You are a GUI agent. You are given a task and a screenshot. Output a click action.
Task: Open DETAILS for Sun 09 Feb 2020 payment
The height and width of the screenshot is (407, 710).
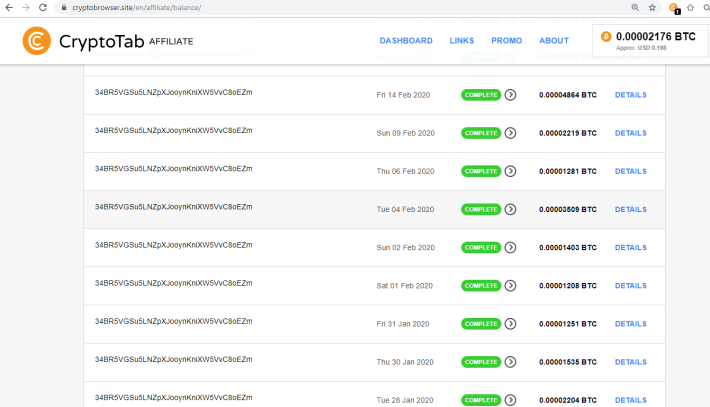(x=630, y=133)
